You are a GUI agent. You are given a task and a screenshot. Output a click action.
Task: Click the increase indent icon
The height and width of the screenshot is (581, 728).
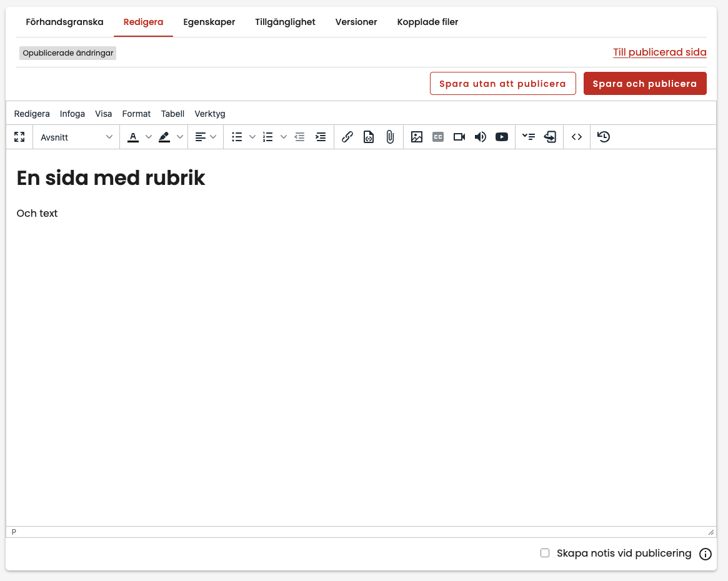click(321, 137)
